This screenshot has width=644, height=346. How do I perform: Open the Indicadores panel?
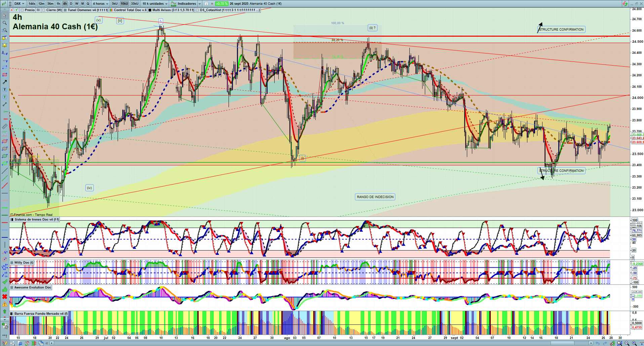pyautogui.click(x=186, y=4)
